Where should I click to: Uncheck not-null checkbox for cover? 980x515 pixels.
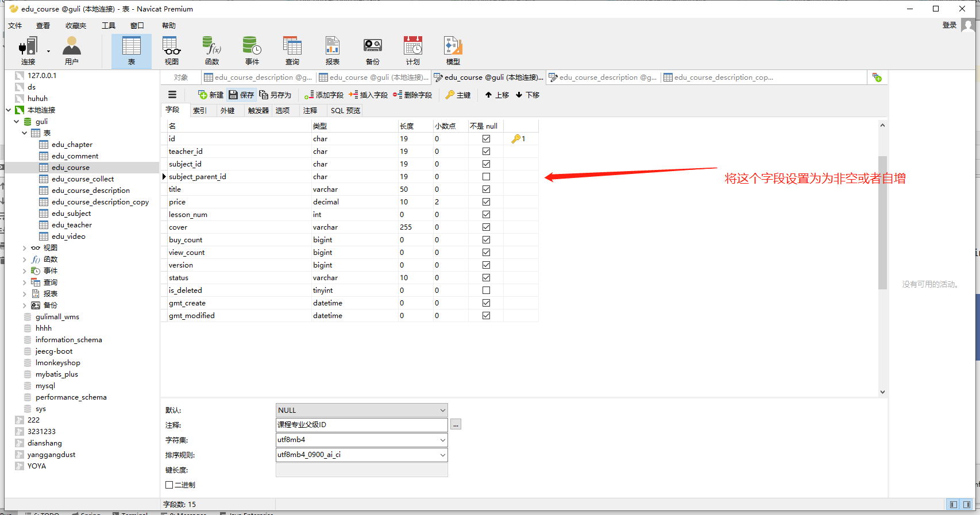point(486,227)
